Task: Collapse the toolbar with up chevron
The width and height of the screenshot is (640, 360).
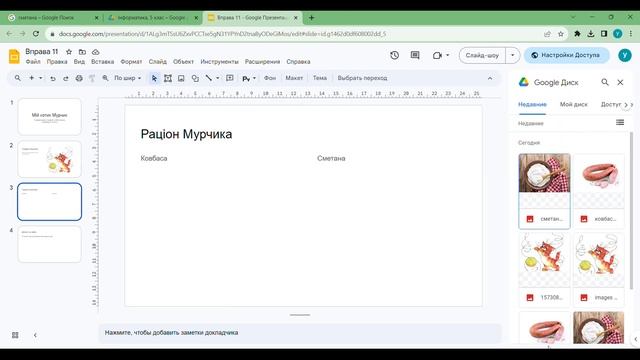Action: [x=490, y=78]
